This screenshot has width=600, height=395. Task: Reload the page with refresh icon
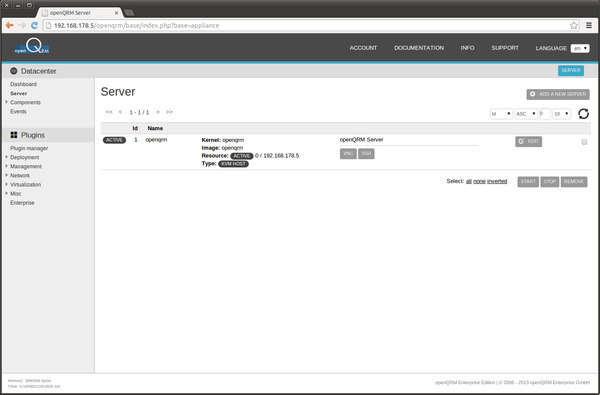point(34,25)
